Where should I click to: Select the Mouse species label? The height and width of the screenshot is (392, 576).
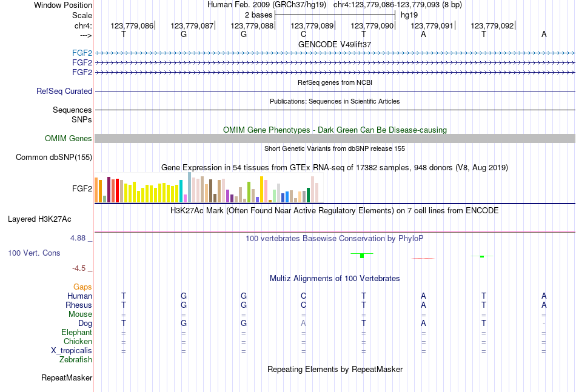pos(80,314)
